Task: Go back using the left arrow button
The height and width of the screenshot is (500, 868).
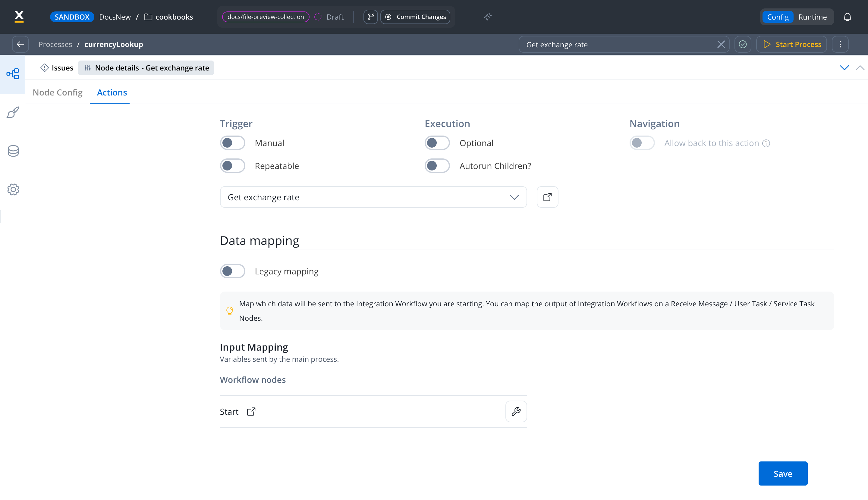Action: [20, 44]
